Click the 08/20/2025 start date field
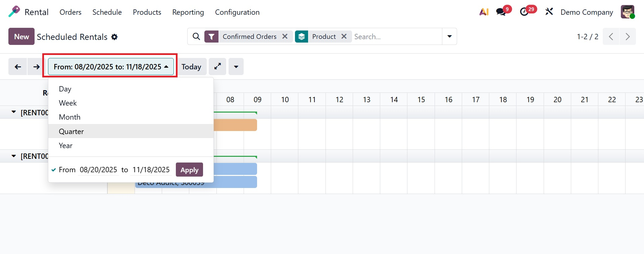The width and height of the screenshot is (644, 254). click(98, 170)
